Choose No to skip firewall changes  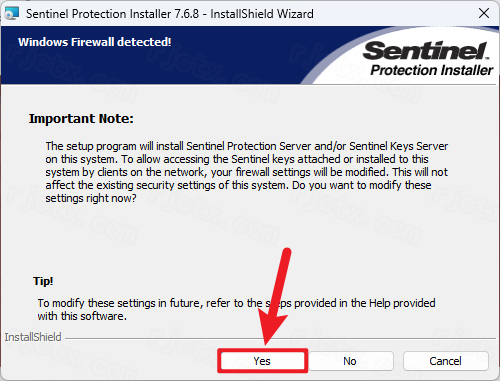tap(350, 361)
